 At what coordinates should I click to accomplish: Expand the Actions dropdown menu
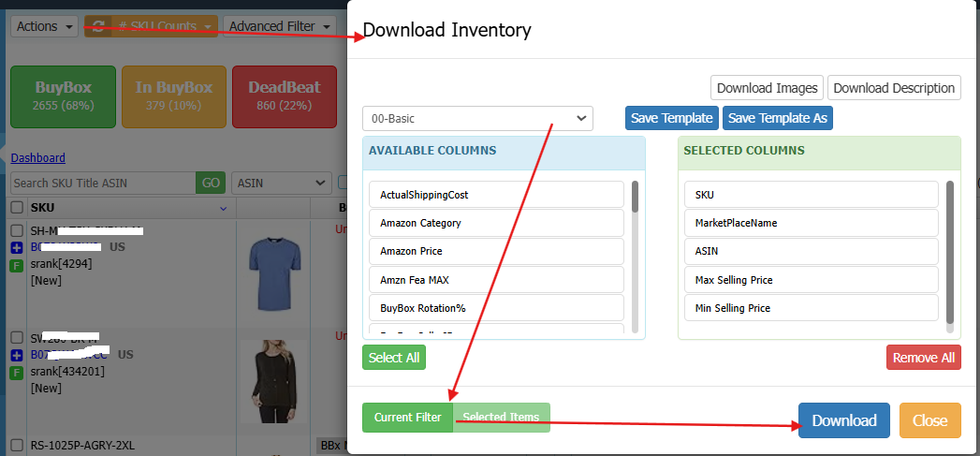click(45, 26)
